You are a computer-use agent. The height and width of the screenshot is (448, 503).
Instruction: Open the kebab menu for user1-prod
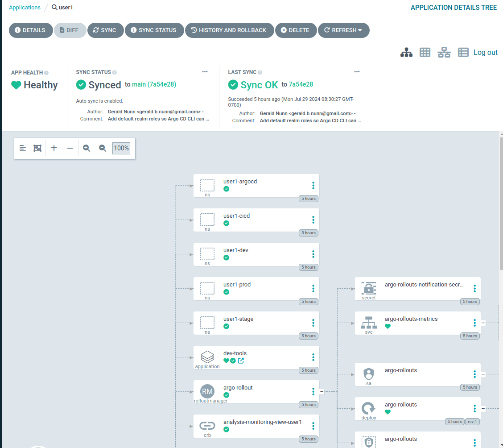(313, 288)
